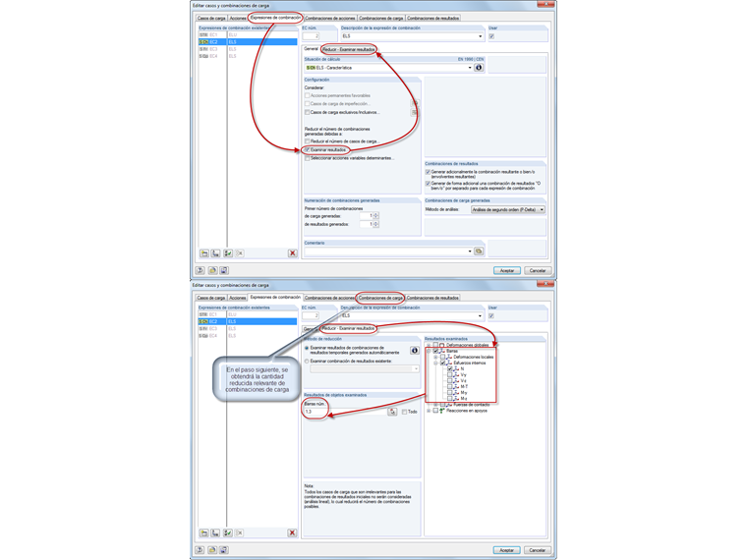This screenshot has height=560, width=747.
Task: Open Descripción de la expresión dropdown in lower dialog
Action: (x=480, y=315)
